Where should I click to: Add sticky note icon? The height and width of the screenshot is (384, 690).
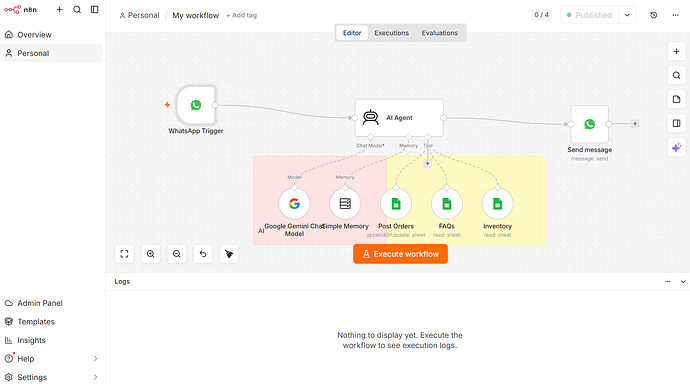click(676, 99)
